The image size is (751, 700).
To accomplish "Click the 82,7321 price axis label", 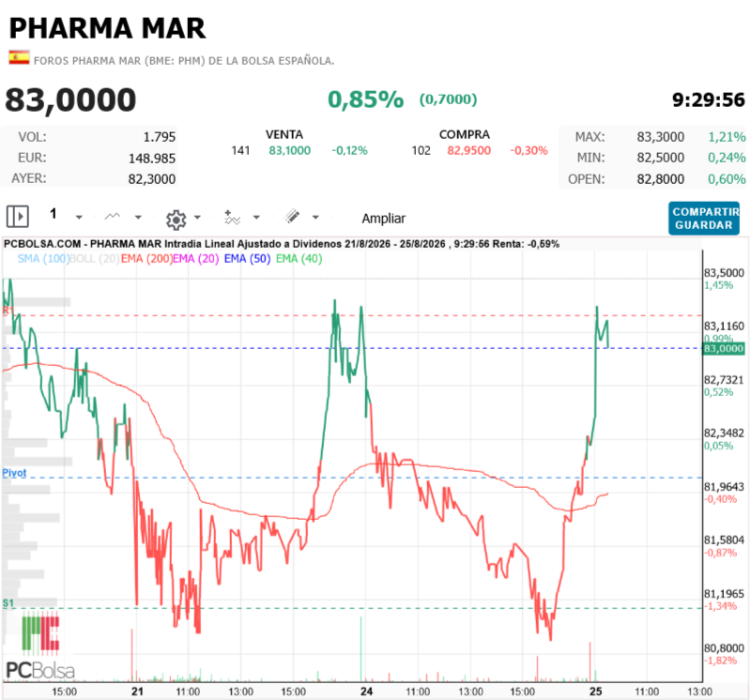I will coord(724,380).
